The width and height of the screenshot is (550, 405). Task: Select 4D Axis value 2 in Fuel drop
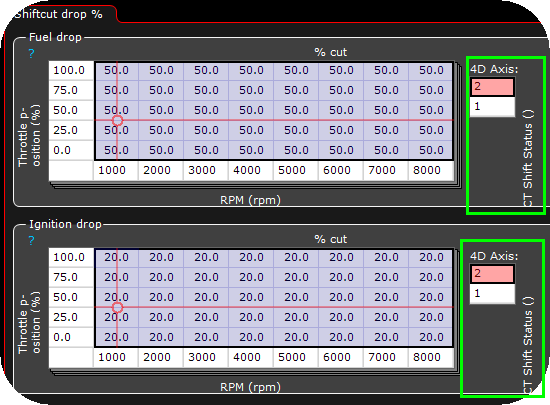pos(492,87)
